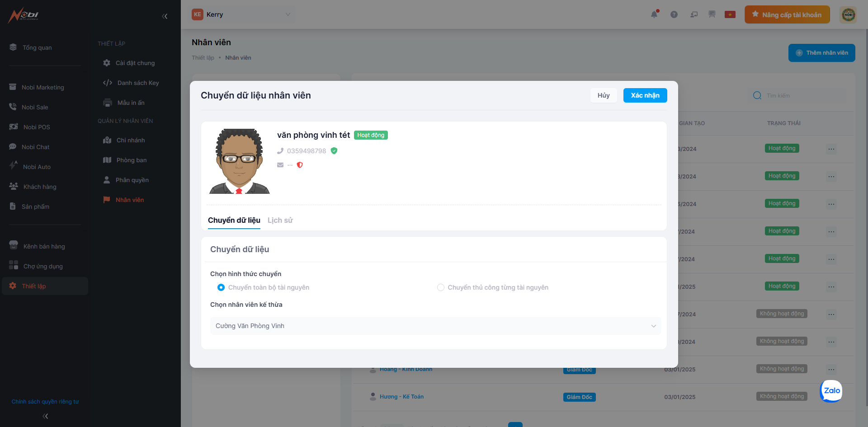Open 'Chính sách quyền riêng tư' link
Viewport: 868px width, 427px height.
pos(45,402)
